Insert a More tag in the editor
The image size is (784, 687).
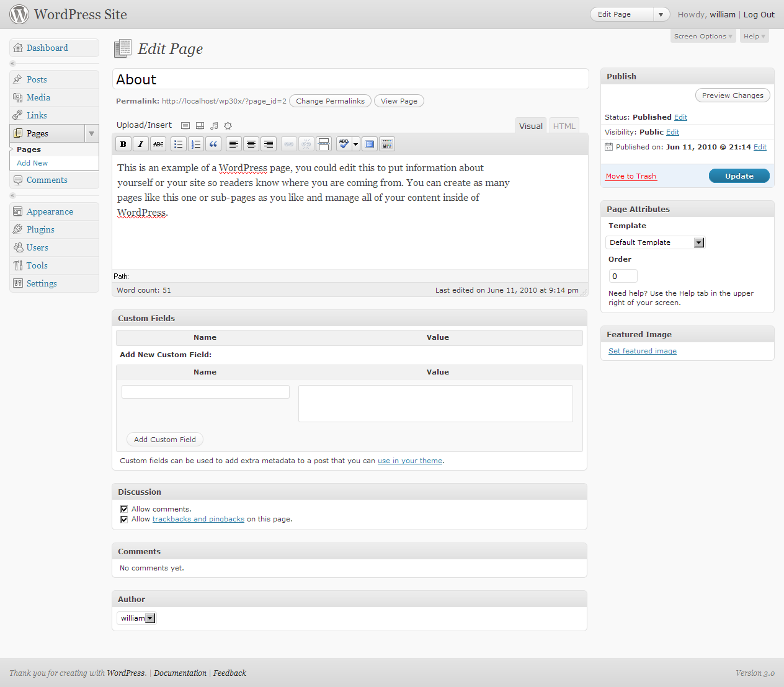tap(324, 144)
